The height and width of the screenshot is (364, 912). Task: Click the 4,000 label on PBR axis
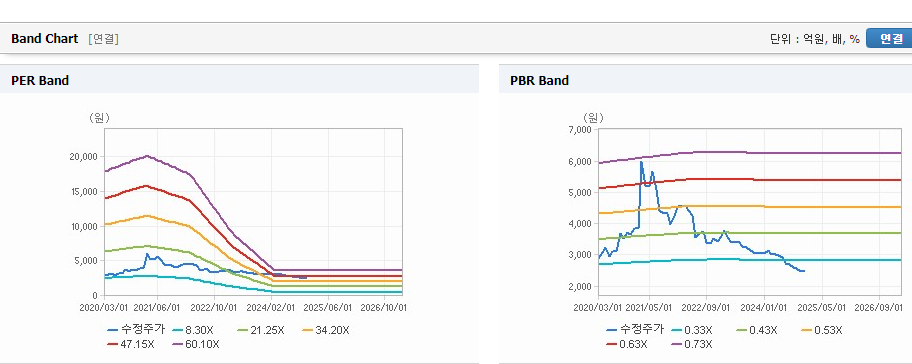[x=580, y=224]
